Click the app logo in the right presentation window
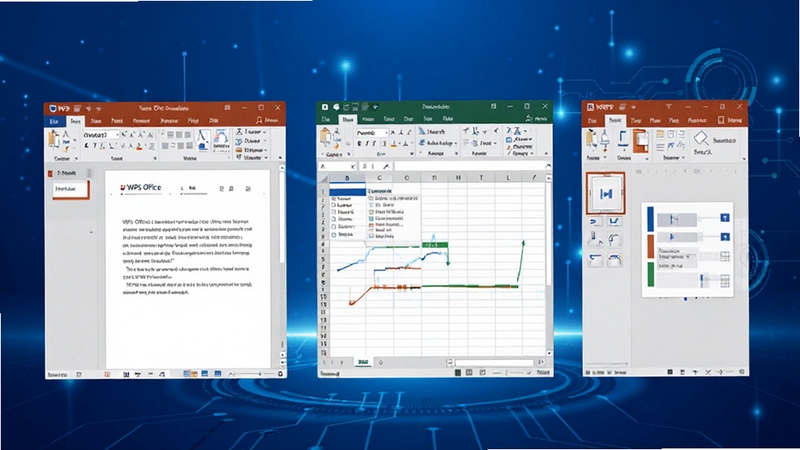The height and width of the screenshot is (450, 800). [590, 107]
